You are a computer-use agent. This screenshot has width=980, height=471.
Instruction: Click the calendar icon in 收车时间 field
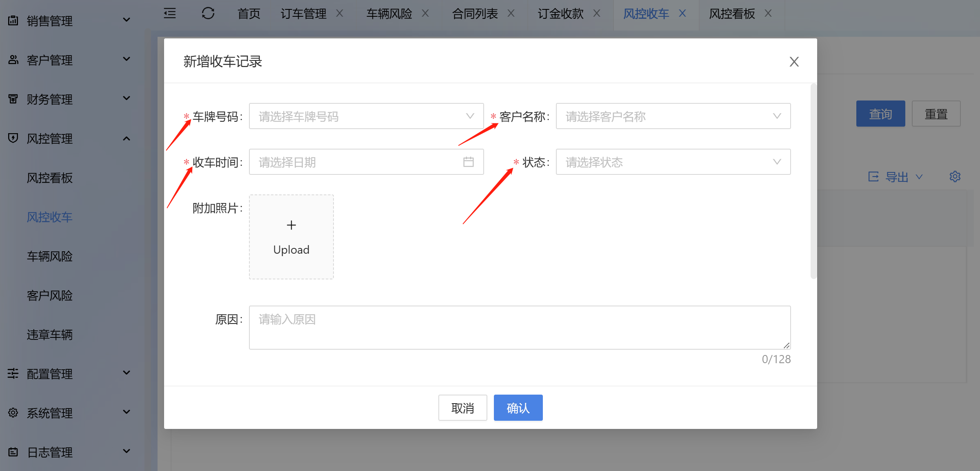coord(468,162)
